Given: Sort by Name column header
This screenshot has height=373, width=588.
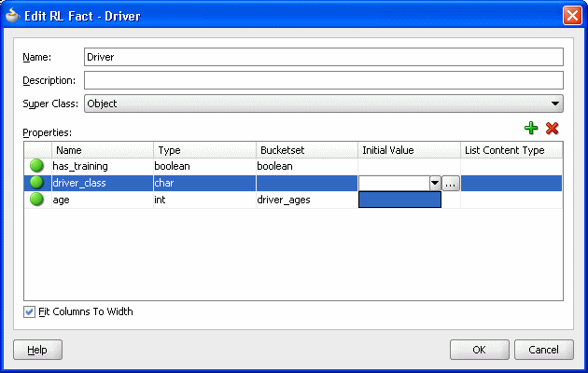Looking at the screenshot, I should (103, 150).
